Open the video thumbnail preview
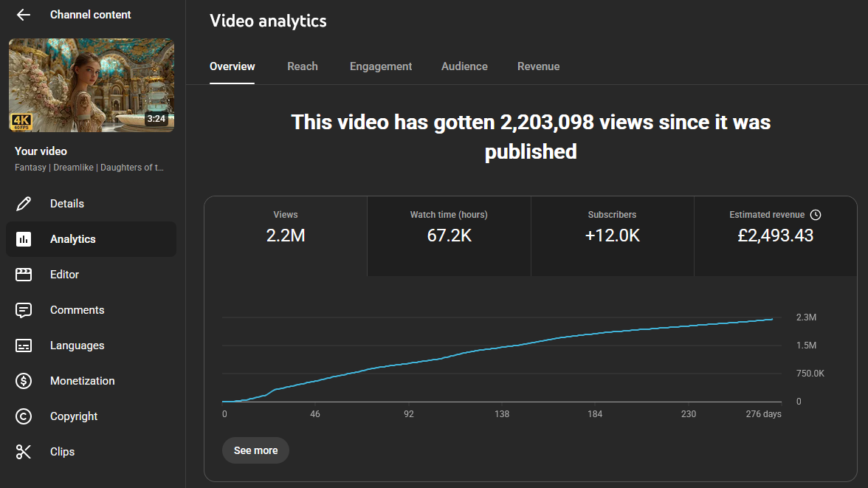The width and height of the screenshot is (868, 488). [92, 86]
